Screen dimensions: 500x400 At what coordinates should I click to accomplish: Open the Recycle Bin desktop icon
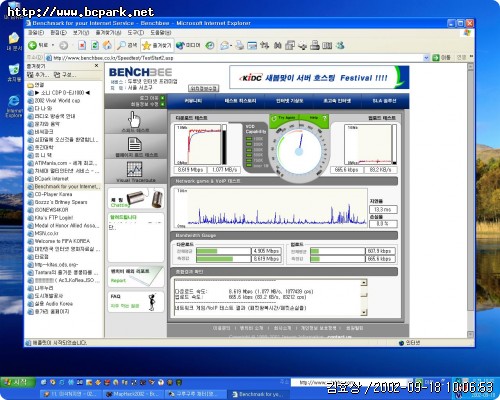(14, 73)
